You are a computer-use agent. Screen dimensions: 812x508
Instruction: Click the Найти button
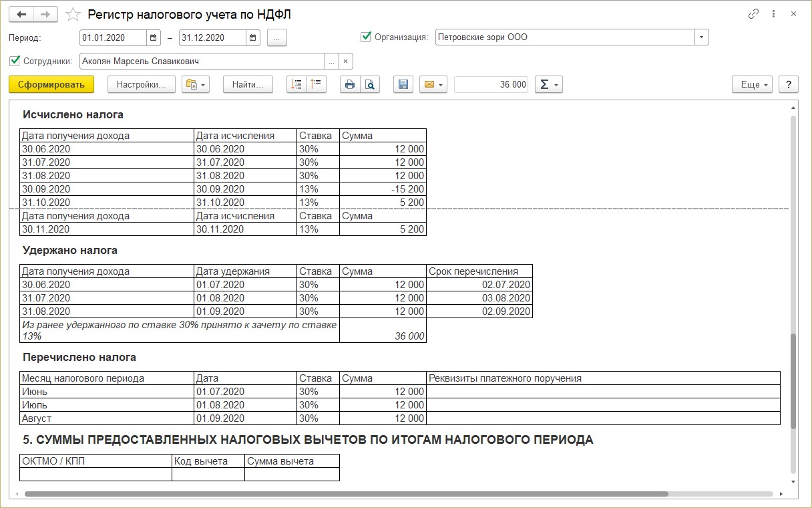click(x=248, y=84)
